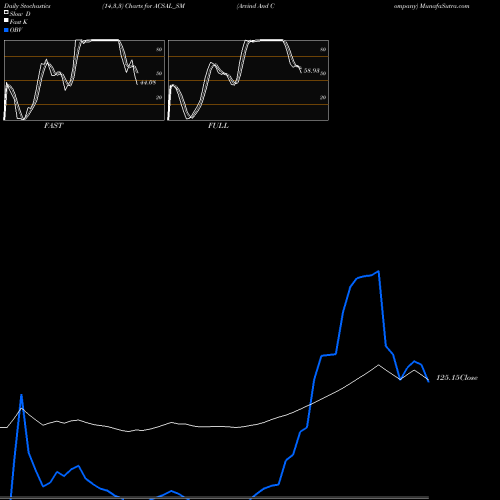
Task: Click the 80 axis label in FAST chart
Action: pos(159,49)
